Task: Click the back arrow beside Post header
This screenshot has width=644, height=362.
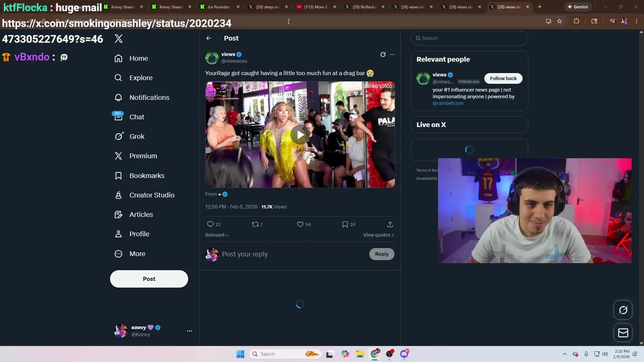Action: (209, 38)
